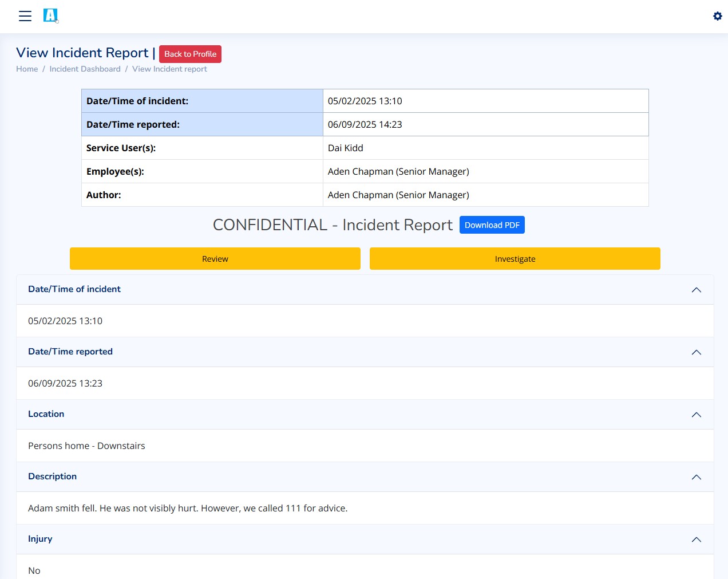Image resolution: width=728 pixels, height=579 pixels.
Task: Open the hamburger navigation menu
Action: point(25,16)
